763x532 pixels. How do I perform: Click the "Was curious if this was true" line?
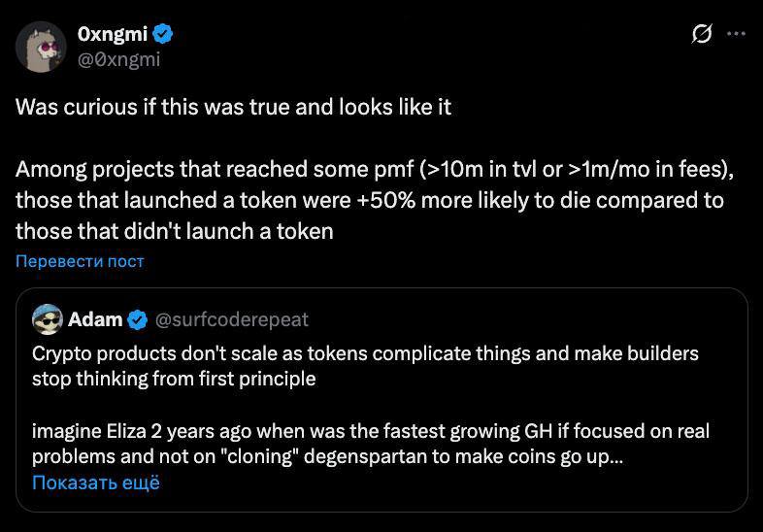point(233,107)
